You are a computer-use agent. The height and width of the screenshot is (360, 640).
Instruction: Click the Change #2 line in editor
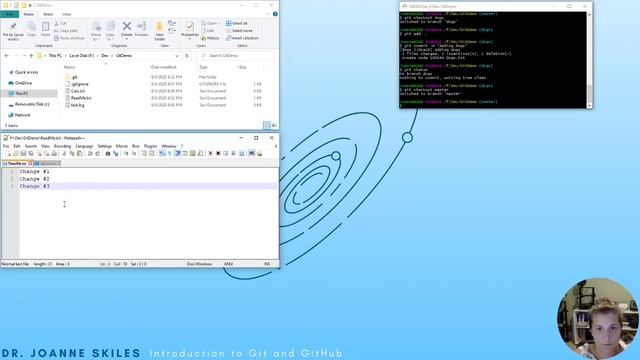click(35, 179)
